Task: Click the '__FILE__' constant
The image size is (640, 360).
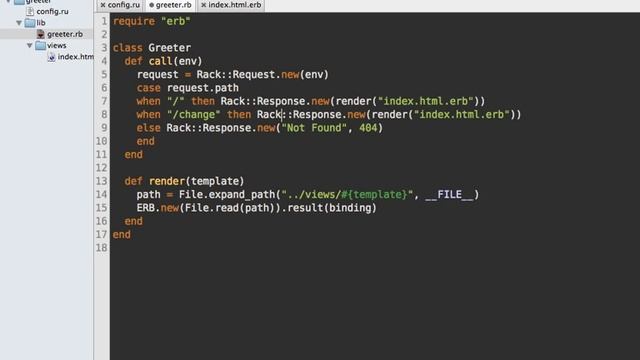Action: (449, 195)
